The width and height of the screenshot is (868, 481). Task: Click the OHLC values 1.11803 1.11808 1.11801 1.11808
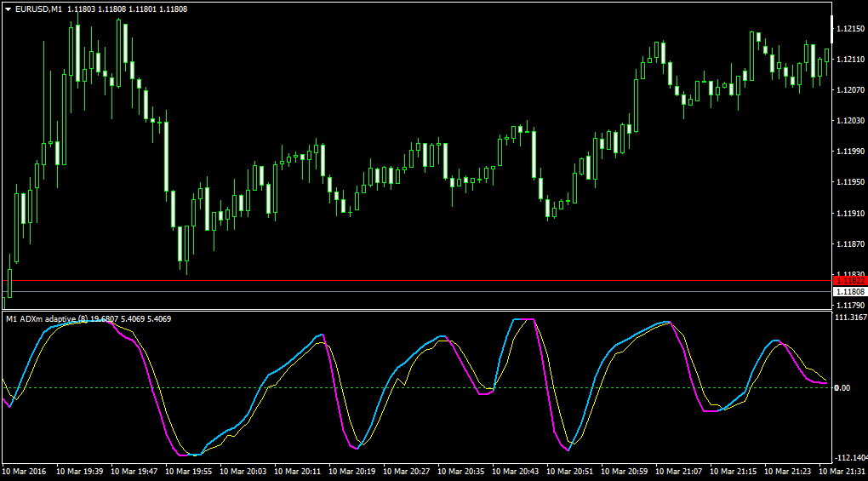click(128, 9)
